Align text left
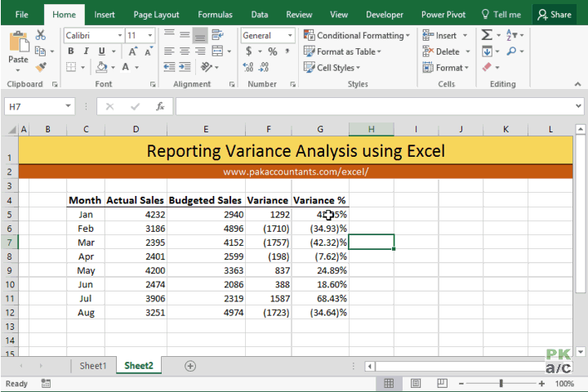 click(x=170, y=51)
